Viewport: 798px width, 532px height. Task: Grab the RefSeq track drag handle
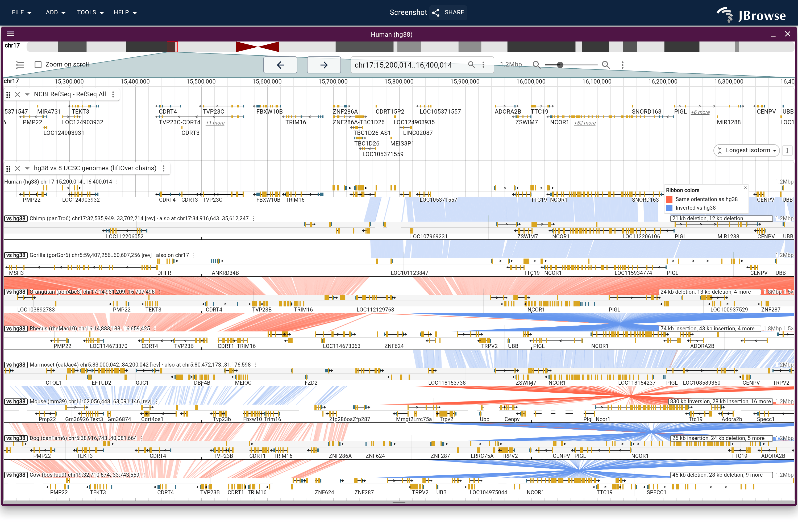(x=8, y=95)
